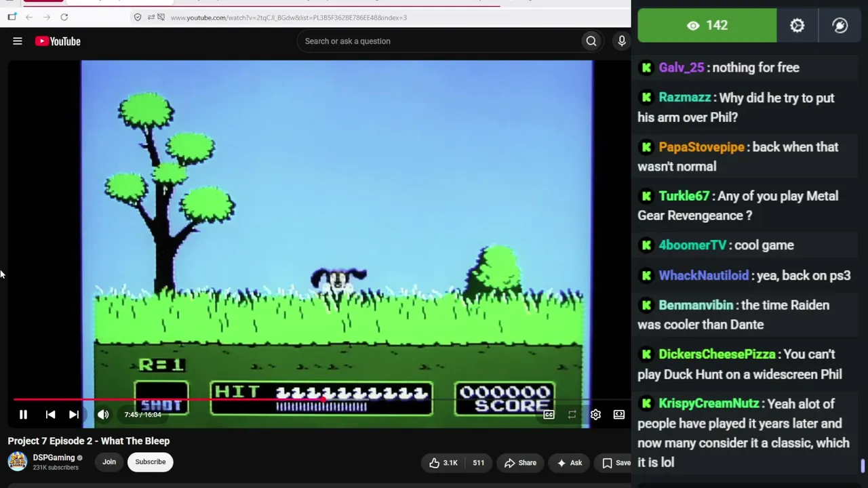Go back in browser history
868x488 pixels.
[28, 17]
